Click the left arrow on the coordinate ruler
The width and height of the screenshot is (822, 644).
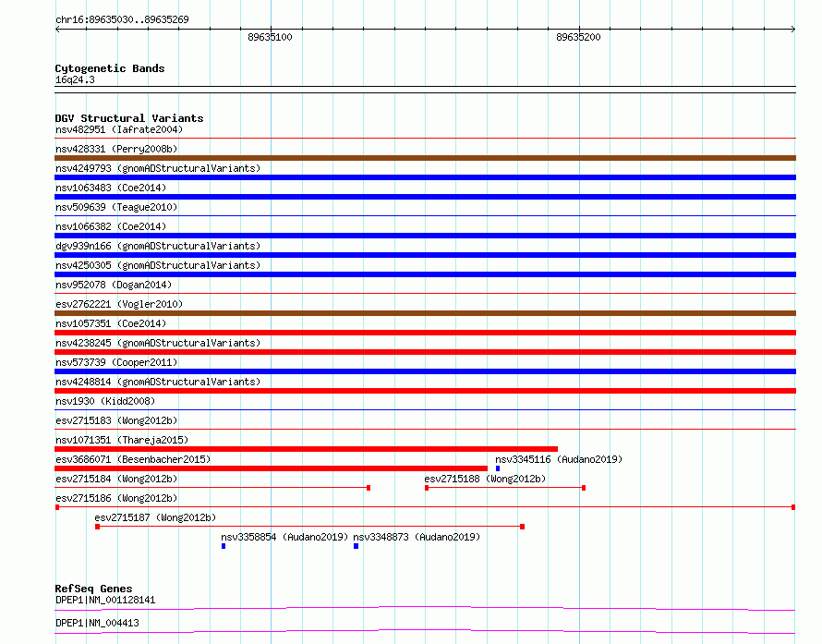[57, 30]
